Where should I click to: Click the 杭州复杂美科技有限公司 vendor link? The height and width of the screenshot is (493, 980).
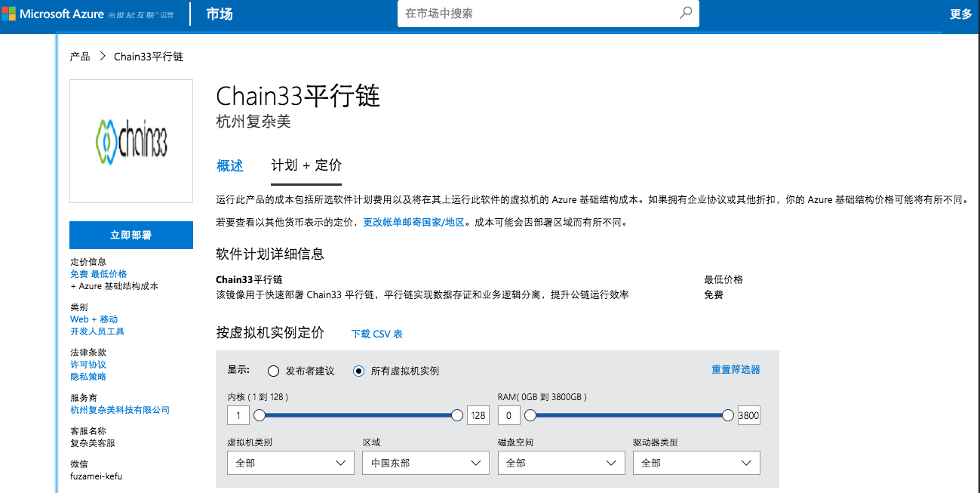click(120, 410)
